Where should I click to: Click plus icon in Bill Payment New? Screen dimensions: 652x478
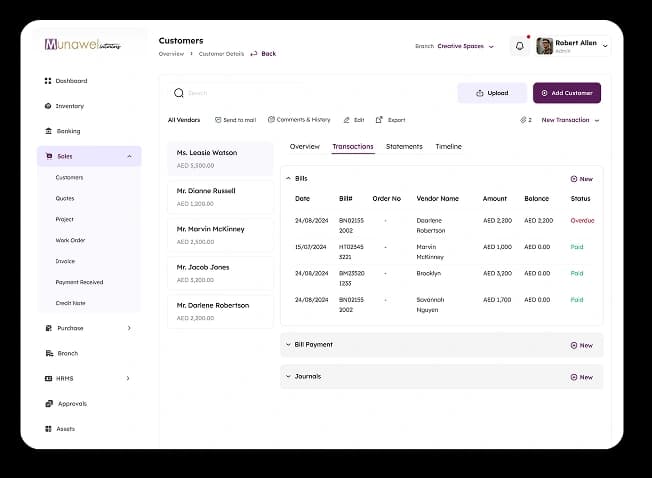[574, 345]
